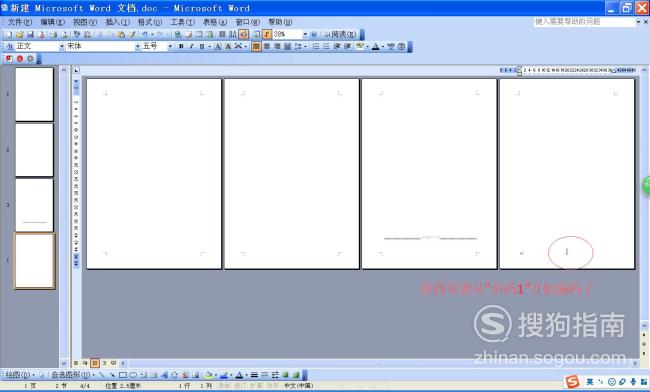Click the vertical scrollbar down arrow
The image size is (650, 392).
coord(645,326)
